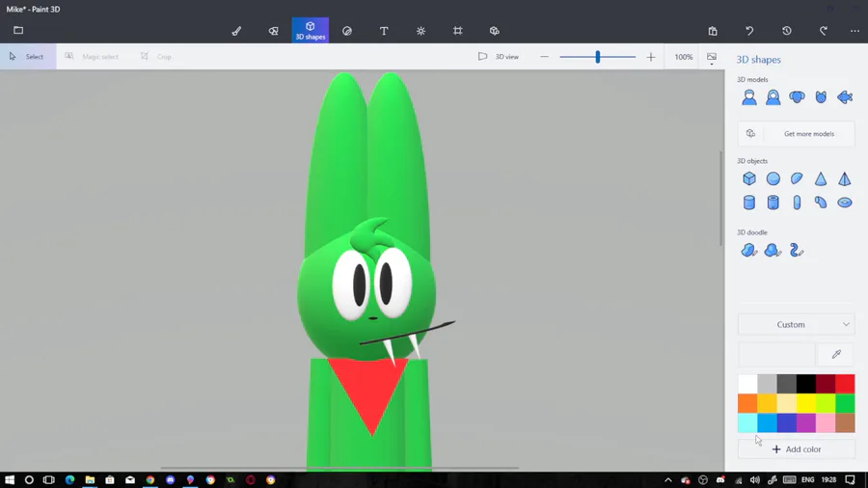Open the more options ellipsis menu

(x=854, y=31)
